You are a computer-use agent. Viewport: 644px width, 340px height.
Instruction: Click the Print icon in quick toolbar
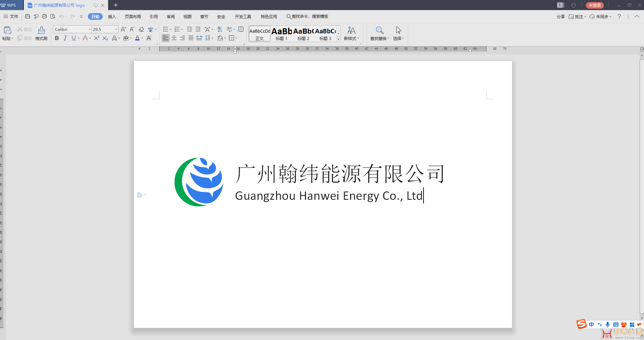pyautogui.click(x=44, y=16)
